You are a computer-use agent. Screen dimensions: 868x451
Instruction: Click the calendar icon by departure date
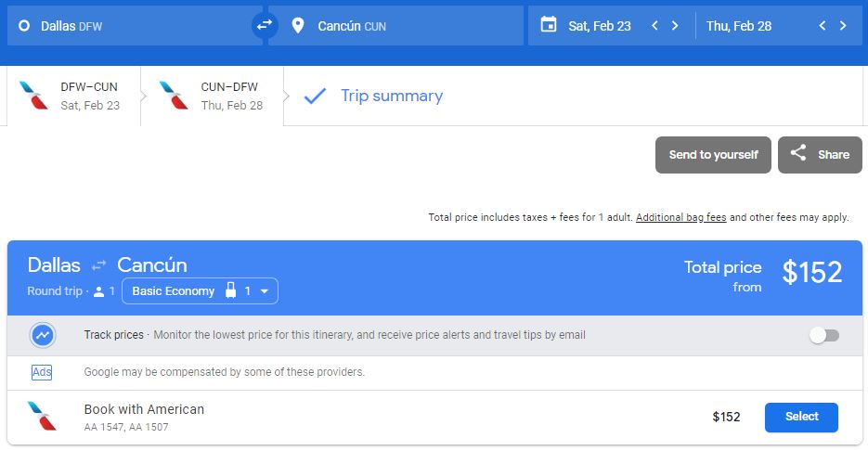549,25
